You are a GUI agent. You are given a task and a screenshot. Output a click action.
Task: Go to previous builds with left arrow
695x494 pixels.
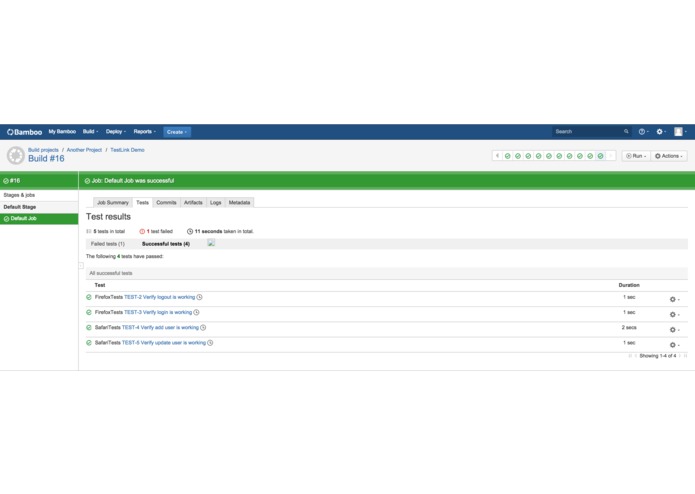(x=497, y=156)
